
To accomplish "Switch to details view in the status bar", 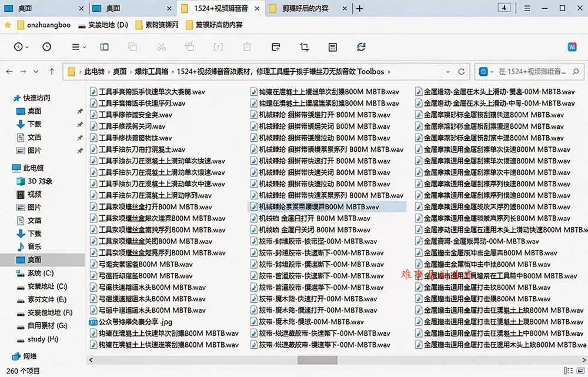I will (x=569, y=371).
